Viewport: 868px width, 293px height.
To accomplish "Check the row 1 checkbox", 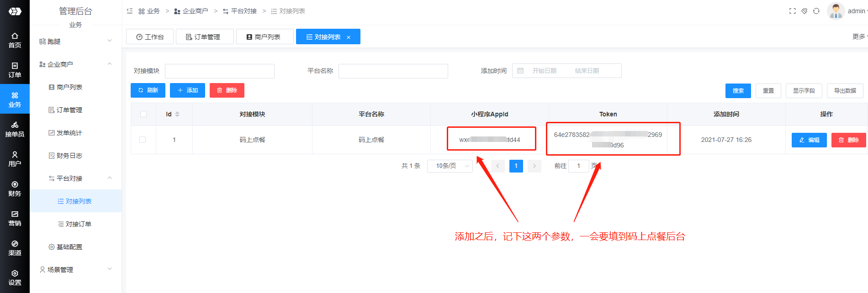I will pyautogui.click(x=143, y=140).
